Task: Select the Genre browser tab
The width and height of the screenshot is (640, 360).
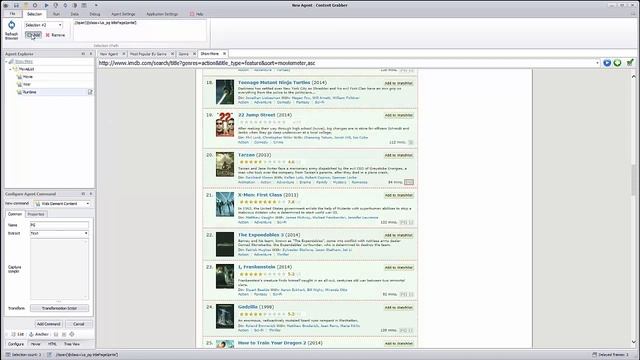Action: (x=183, y=54)
